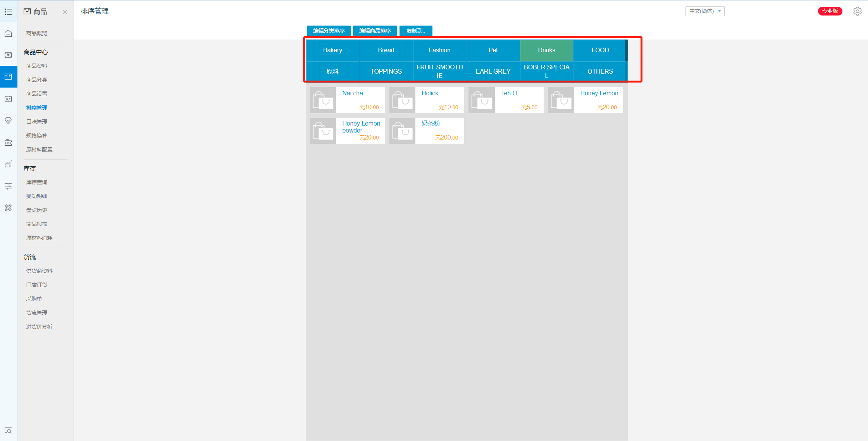Click the 编辑商品排序 button
This screenshot has height=441, width=868.
[375, 31]
